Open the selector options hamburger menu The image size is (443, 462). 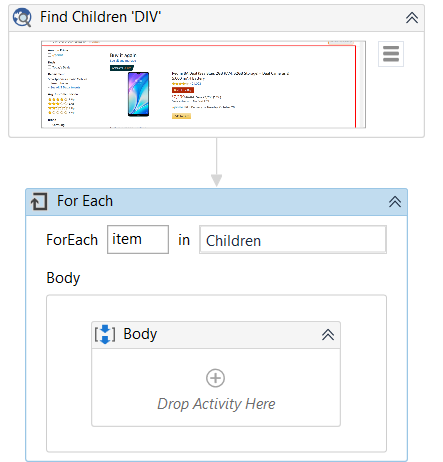[391, 54]
